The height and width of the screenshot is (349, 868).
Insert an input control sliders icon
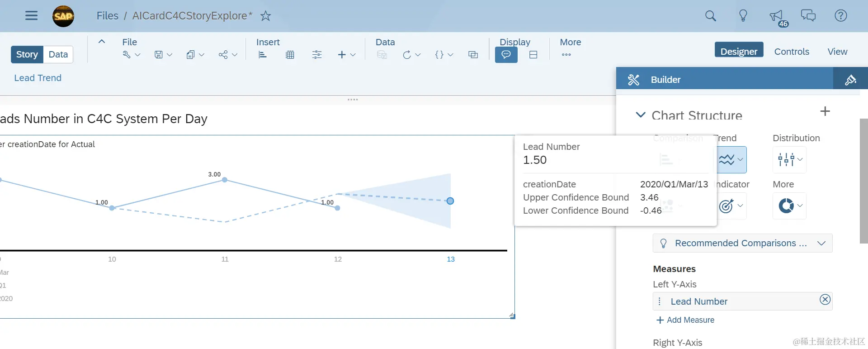(x=317, y=55)
